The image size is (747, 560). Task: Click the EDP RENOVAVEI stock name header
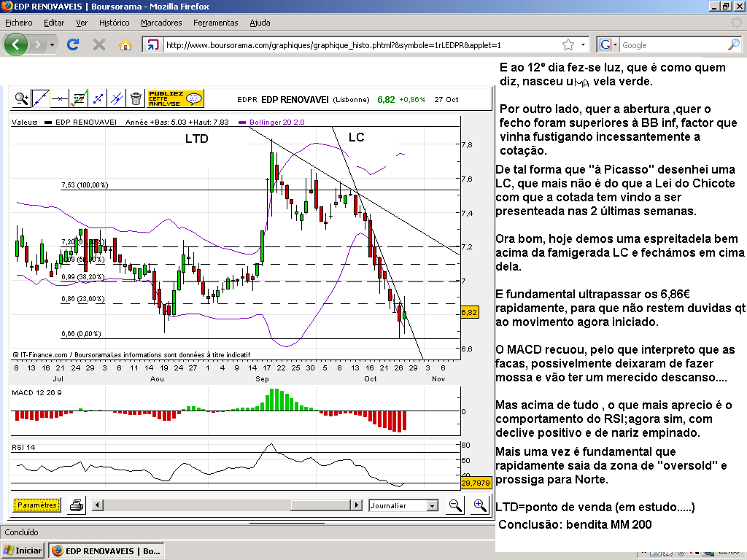point(295,99)
